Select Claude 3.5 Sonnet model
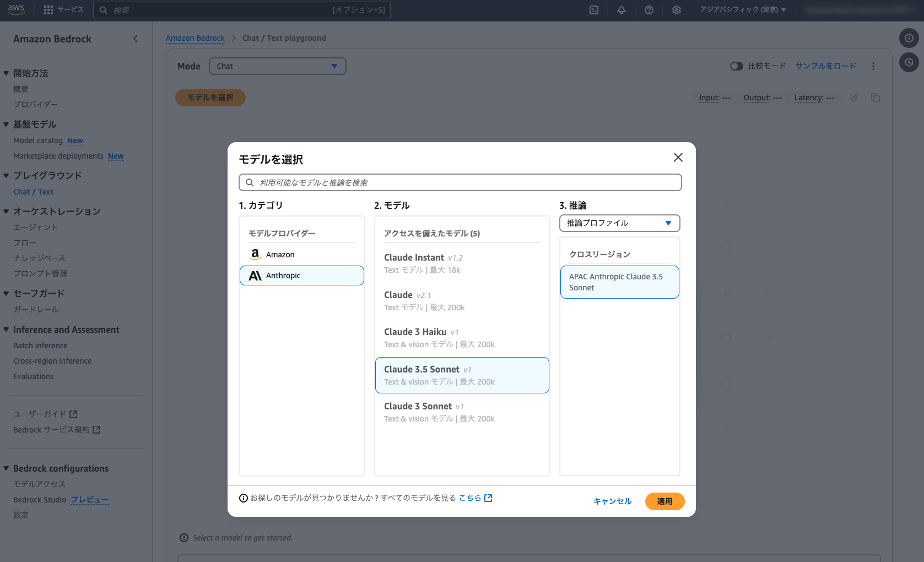 click(x=462, y=375)
